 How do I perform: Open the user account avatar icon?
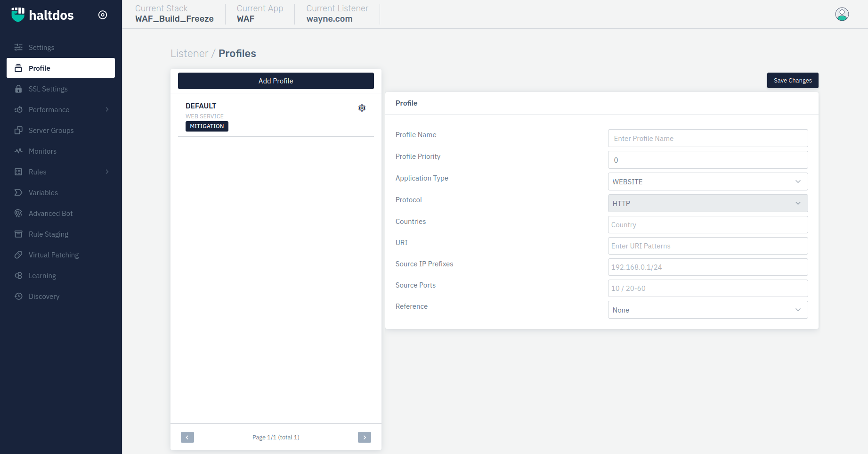[x=842, y=14]
